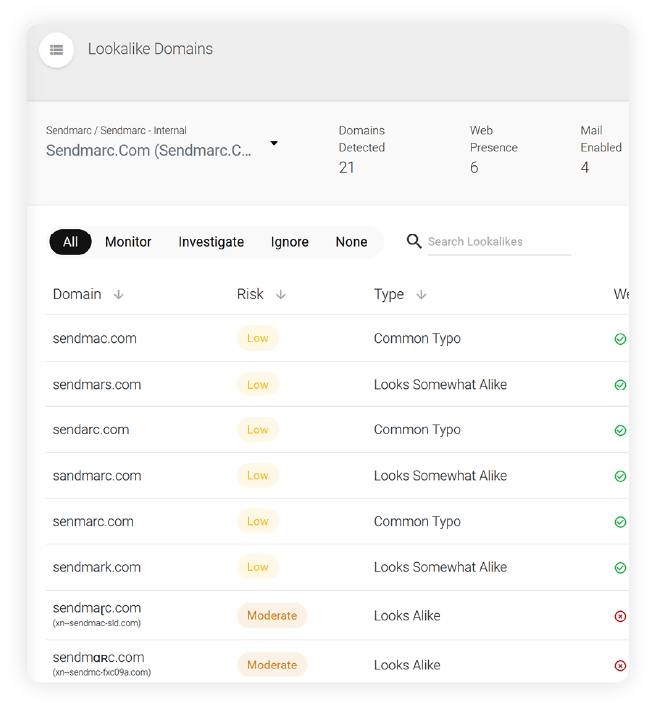Click green check icon in senmarc.com row
Image resolution: width=656 pixels, height=707 pixels.
(620, 522)
